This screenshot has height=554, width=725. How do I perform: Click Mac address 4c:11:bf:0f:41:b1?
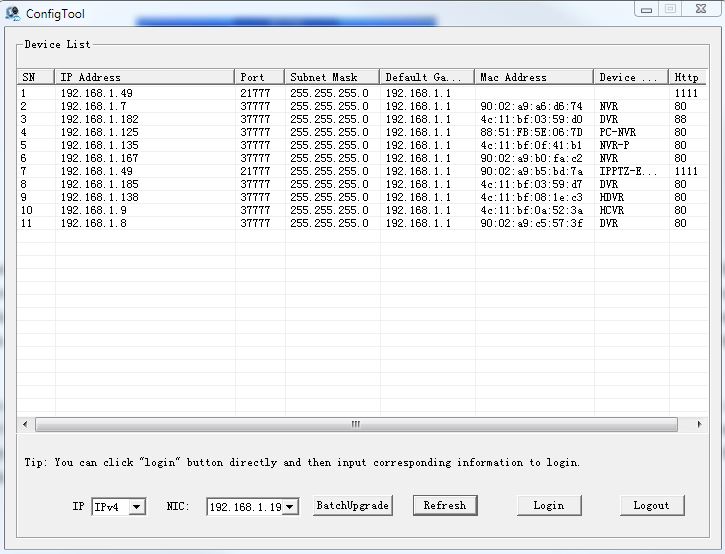click(x=531, y=145)
